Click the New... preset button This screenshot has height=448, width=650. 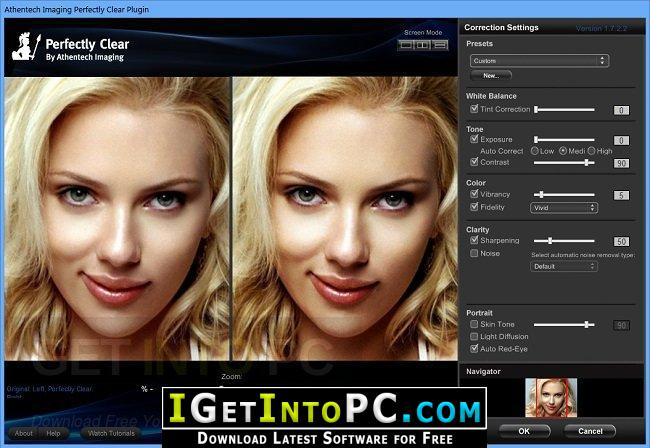click(491, 76)
